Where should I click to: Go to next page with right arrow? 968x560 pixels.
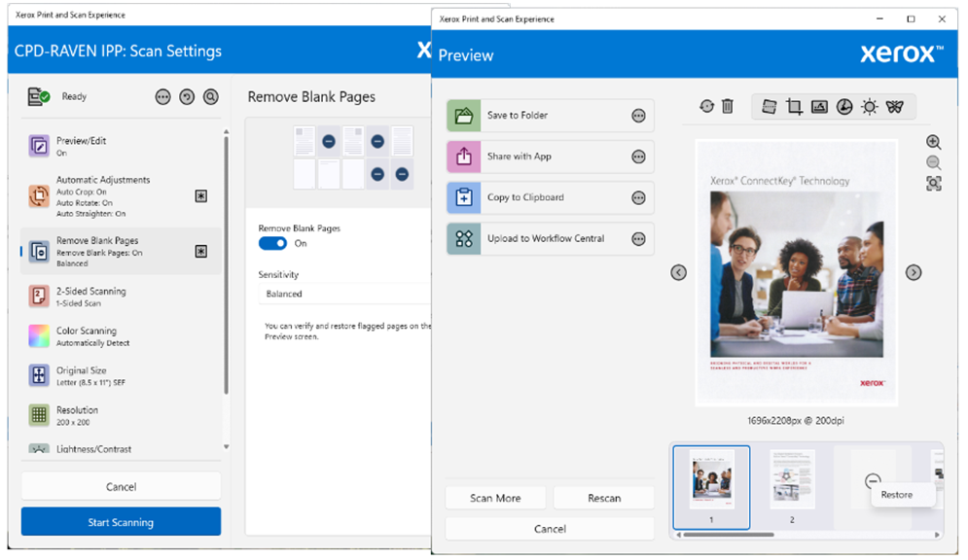coord(914,272)
